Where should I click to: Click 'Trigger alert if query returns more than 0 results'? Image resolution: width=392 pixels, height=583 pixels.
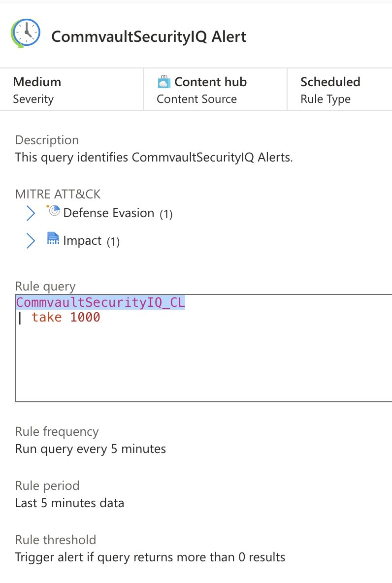click(x=150, y=557)
